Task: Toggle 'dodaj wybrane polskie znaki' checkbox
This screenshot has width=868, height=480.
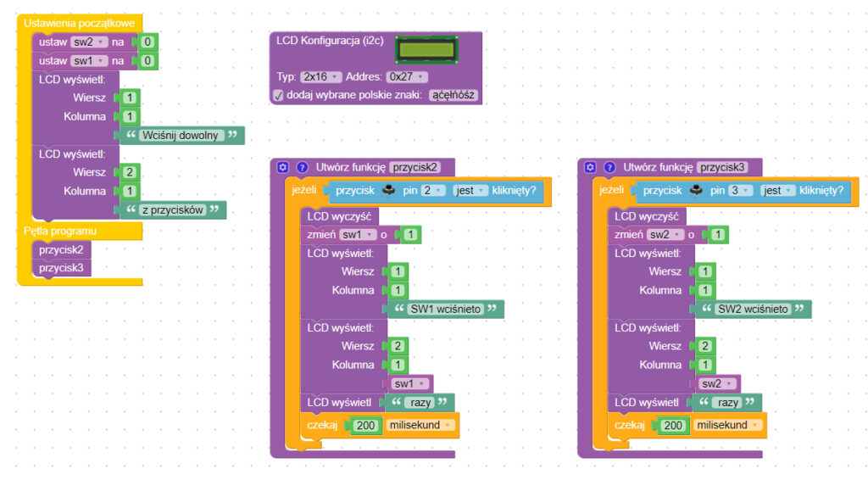Action: coord(278,95)
